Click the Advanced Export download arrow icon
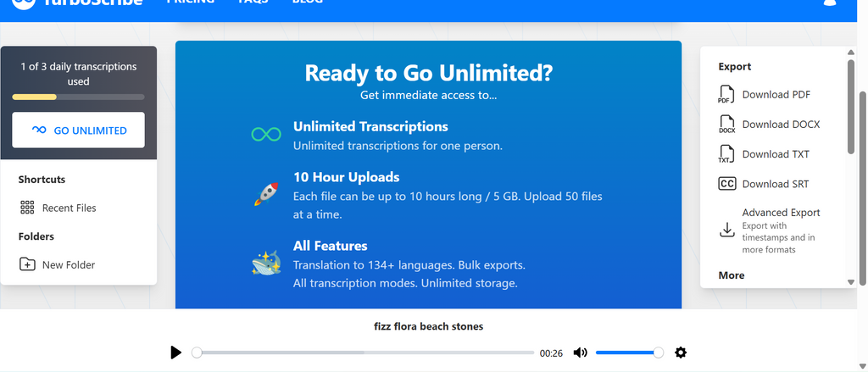868x372 pixels. 726,230
